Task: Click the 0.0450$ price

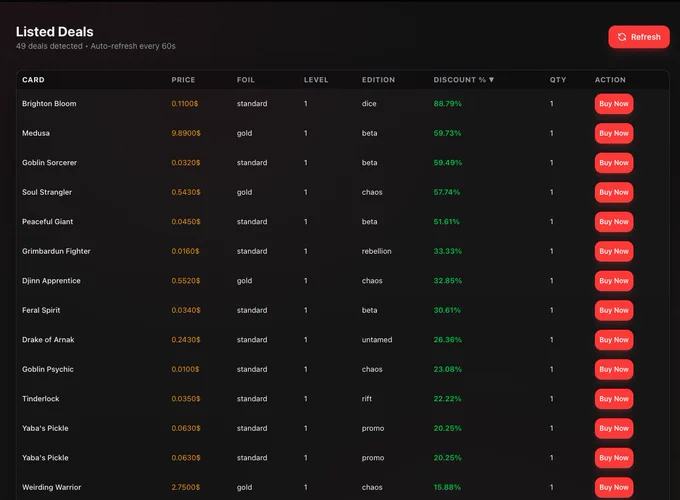Action: click(x=186, y=222)
